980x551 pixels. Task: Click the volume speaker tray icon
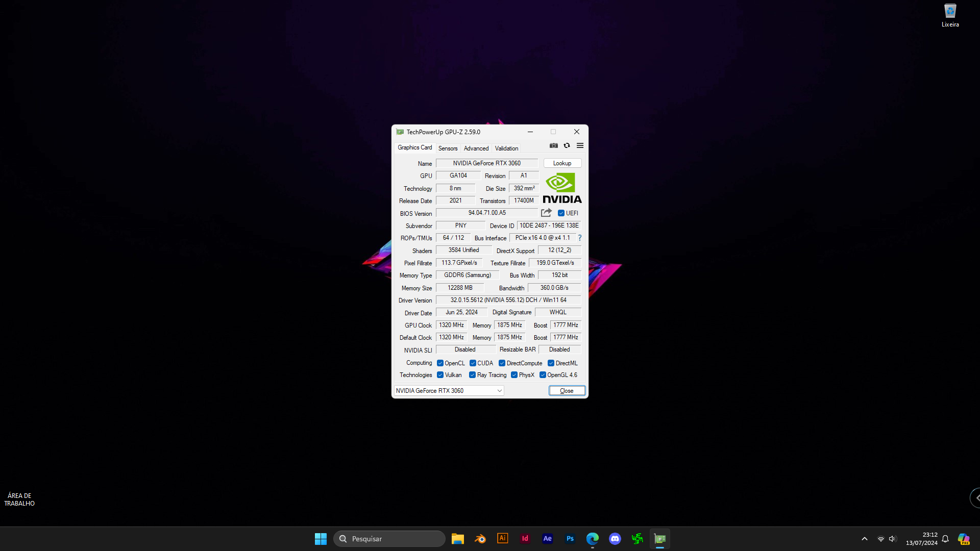tap(892, 539)
